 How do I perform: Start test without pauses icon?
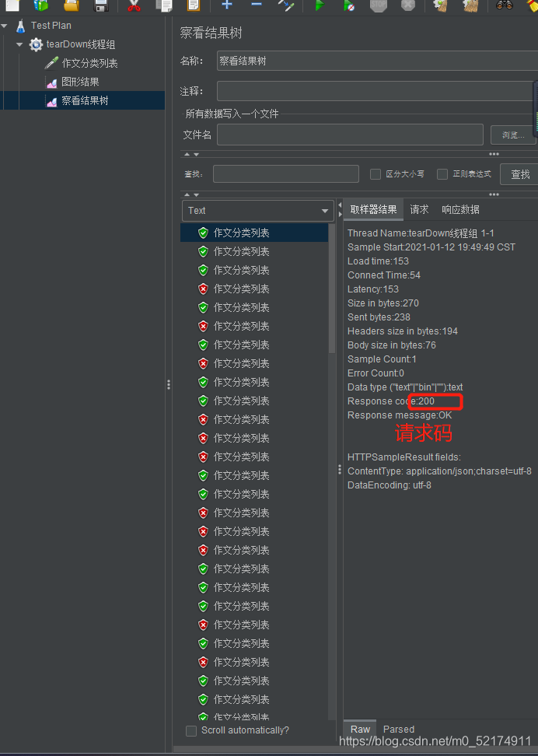[x=349, y=5]
